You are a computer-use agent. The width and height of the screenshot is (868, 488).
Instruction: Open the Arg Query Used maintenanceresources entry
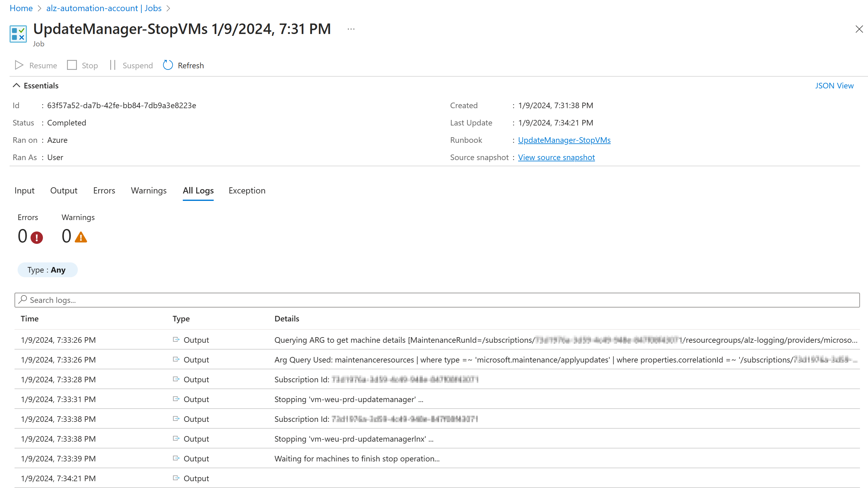[437, 359]
